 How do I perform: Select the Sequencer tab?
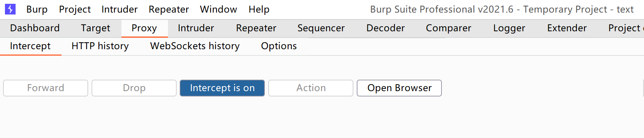coord(321,28)
